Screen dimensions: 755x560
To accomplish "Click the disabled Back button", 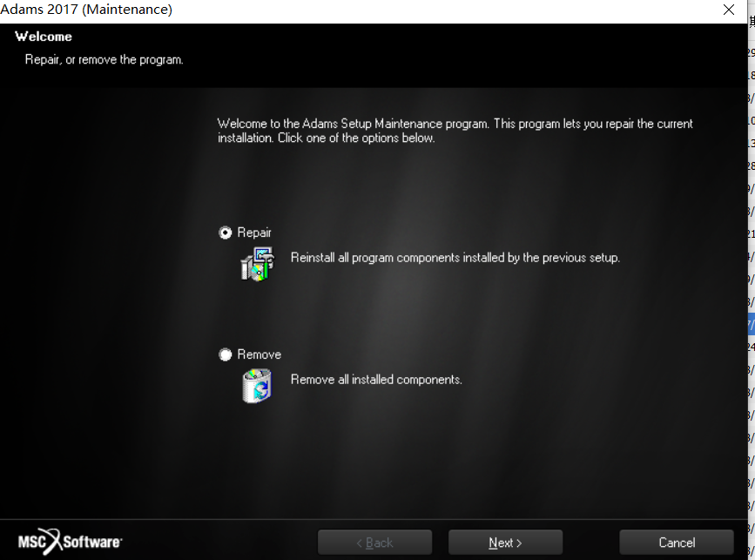I will [x=374, y=543].
